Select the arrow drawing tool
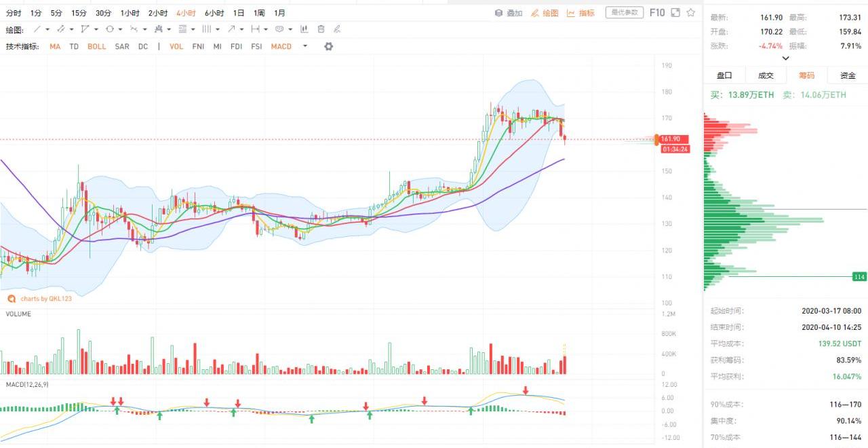 pyautogui.click(x=231, y=29)
